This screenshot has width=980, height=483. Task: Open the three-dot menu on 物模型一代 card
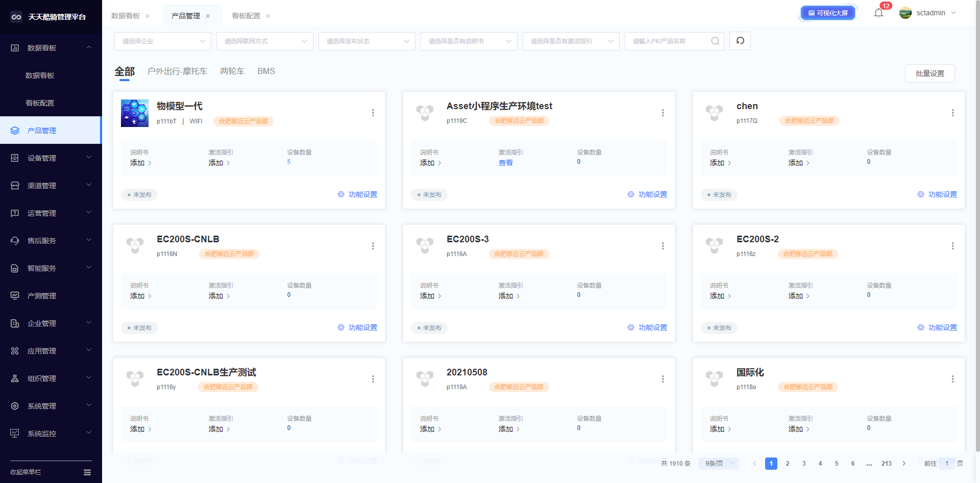tap(373, 113)
